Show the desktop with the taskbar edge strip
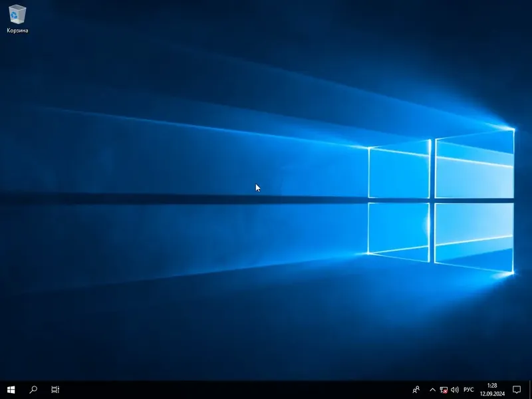Viewport: 532px width, 399px height. point(531,388)
